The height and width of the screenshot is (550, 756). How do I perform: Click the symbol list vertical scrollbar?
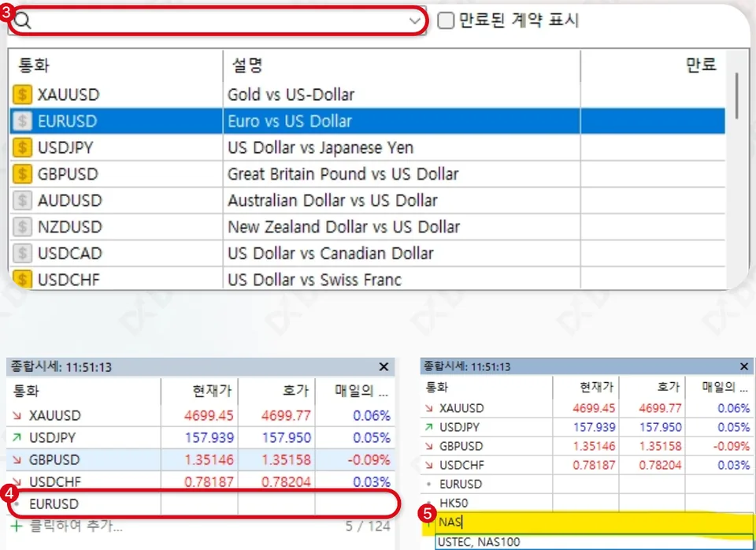pyautogui.click(x=737, y=95)
